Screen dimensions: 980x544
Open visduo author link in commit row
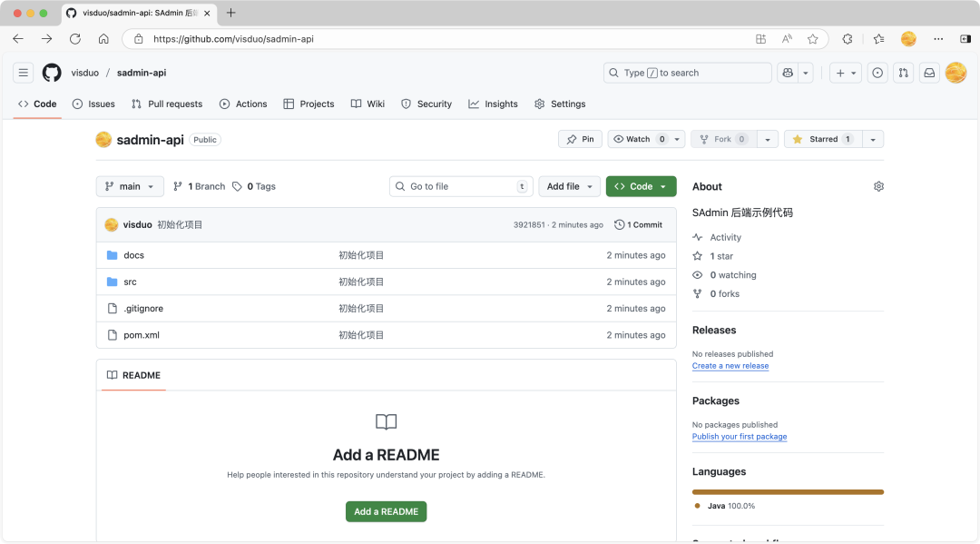(138, 224)
